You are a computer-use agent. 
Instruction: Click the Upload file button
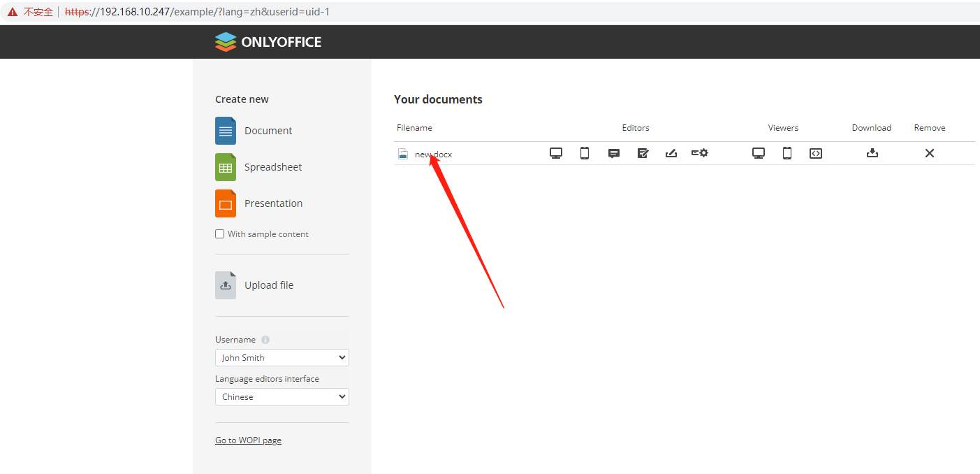coord(254,285)
